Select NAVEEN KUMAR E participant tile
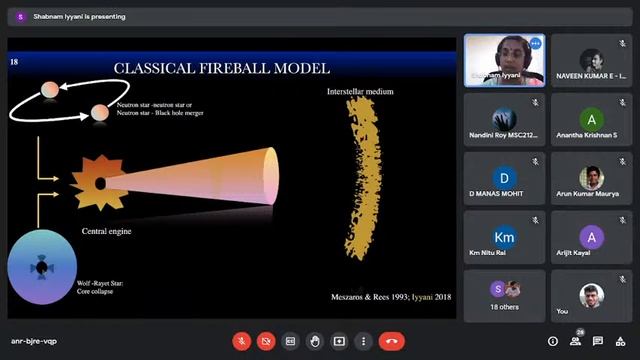 [x=591, y=60]
